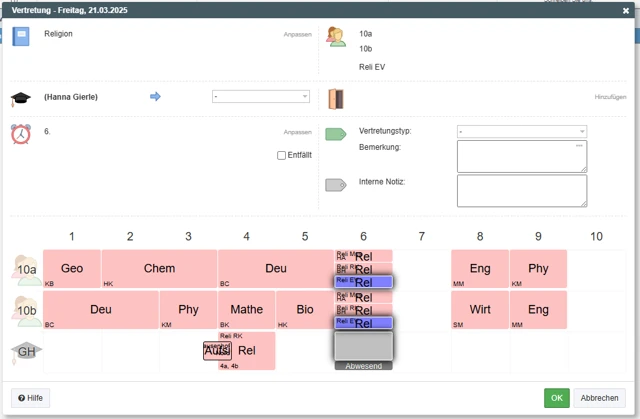Click Hinzufügen link for room
Viewport: 640px width, 419px height.
pos(610,97)
